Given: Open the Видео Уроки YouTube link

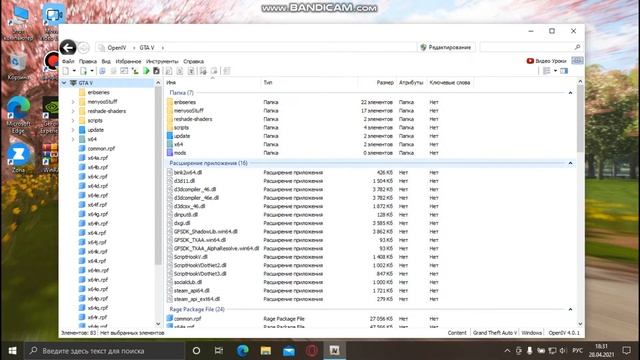Looking at the screenshot, I should click(x=547, y=61).
